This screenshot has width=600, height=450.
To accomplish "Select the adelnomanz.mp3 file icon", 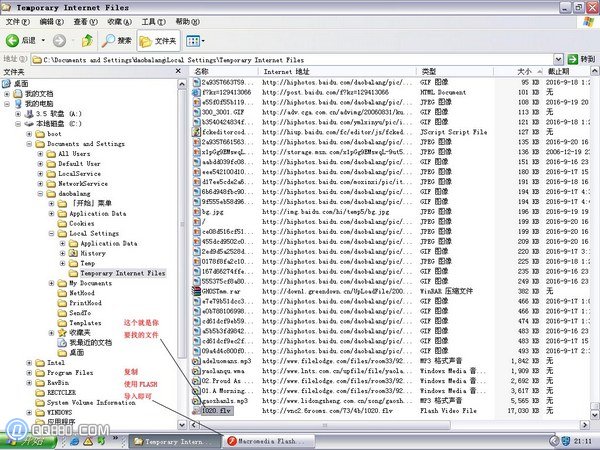I will [x=196, y=361].
